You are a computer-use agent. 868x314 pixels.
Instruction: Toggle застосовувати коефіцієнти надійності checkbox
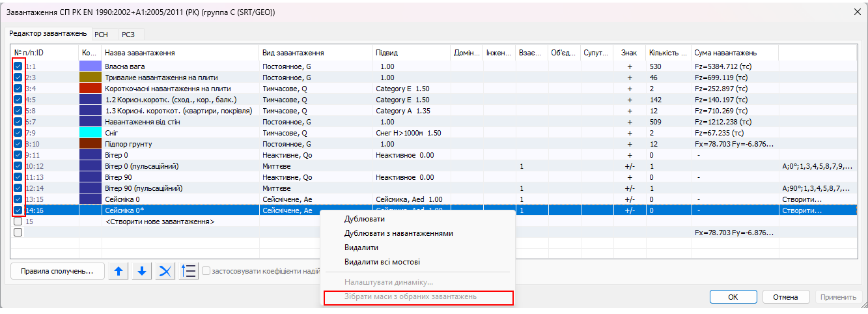[x=206, y=271]
